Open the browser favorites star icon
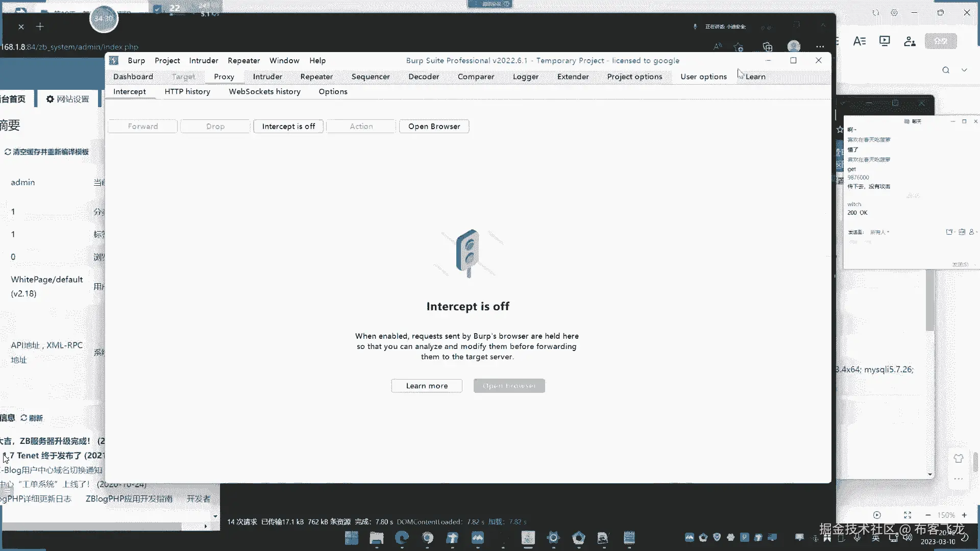This screenshot has width=980, height=551. point(738,47)
